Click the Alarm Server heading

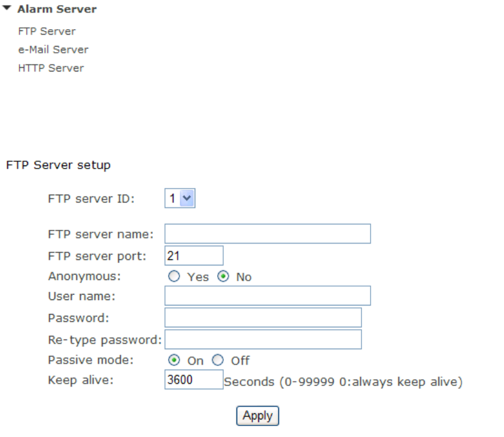(57, 9)
